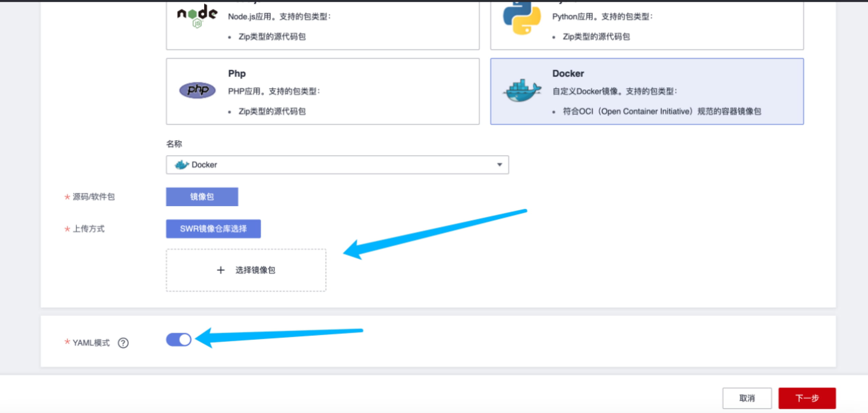Click the Node.js logo icon

point(197,15)
